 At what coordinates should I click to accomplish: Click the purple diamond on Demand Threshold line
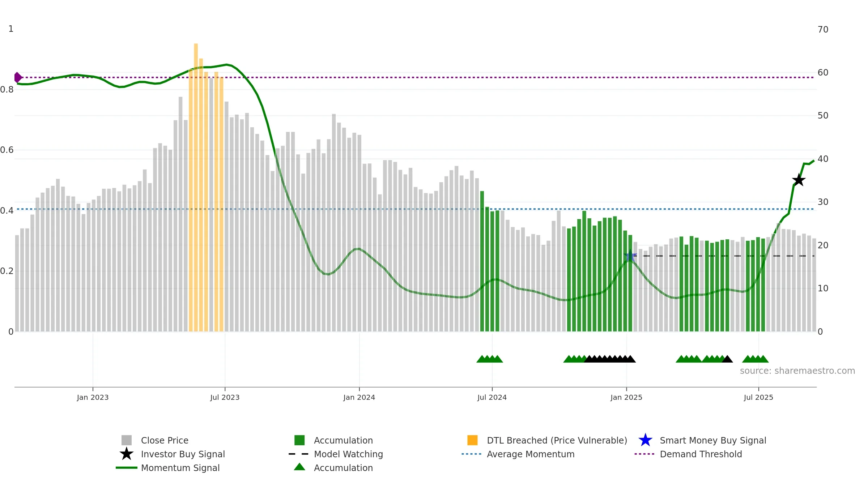tap(18, 77)
